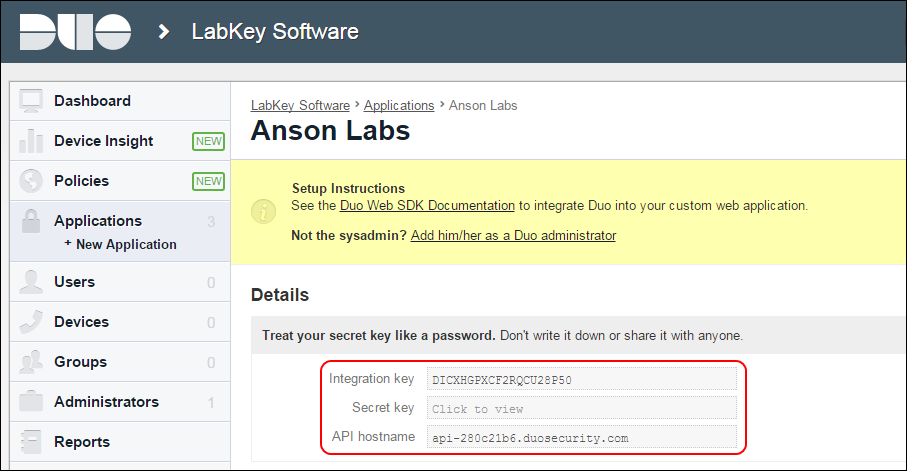Open LabKey Software breadcrumb link

[300, 105]
